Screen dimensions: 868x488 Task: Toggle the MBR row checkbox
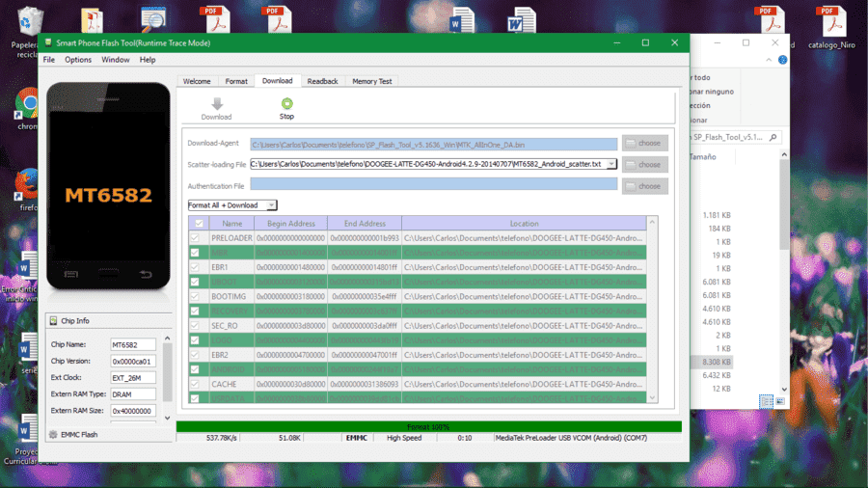point(195,253)
